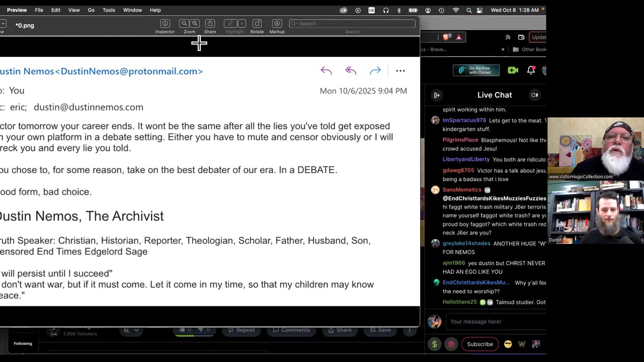644x362 pixels.
Task: Open the View menu
Action: (74, 10)
